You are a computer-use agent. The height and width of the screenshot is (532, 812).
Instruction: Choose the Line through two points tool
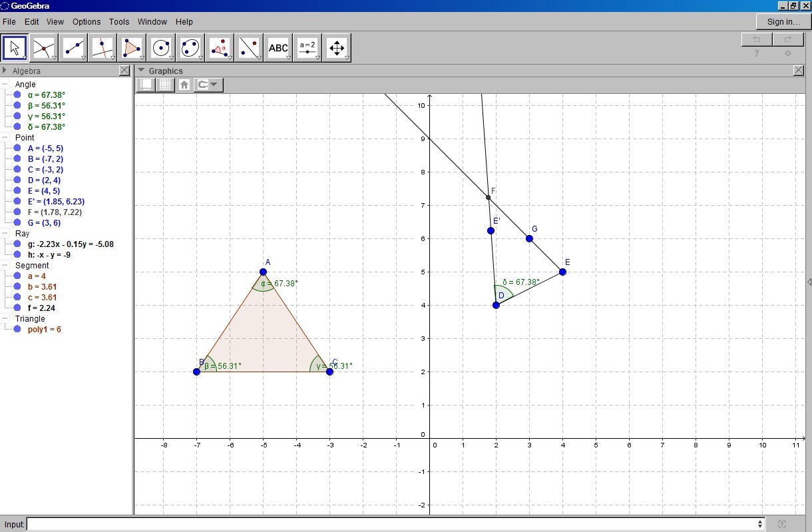[73, 48]
